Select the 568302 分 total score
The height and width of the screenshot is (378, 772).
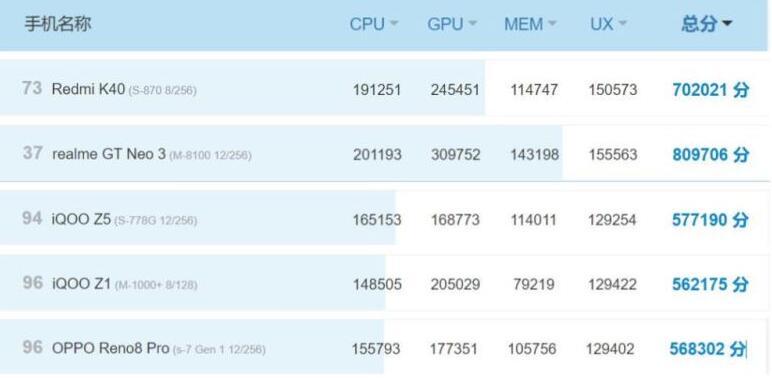[708, 349]
